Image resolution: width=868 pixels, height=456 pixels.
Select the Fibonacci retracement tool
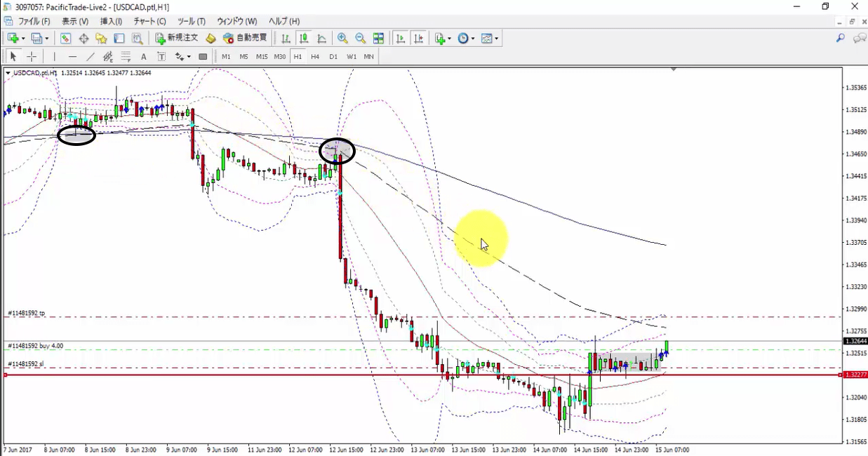[126, 57]
